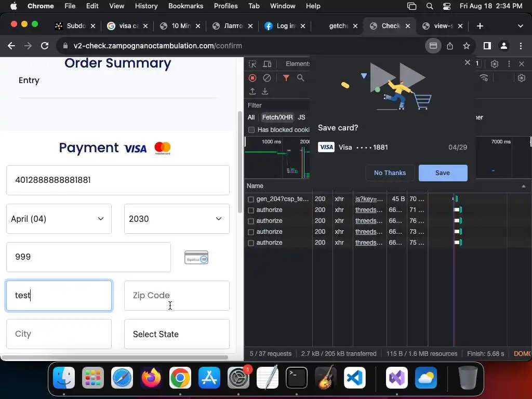Open the Select State dropdown
The height and width of the screenshot is (399, 532).
[x=177, y=334]
